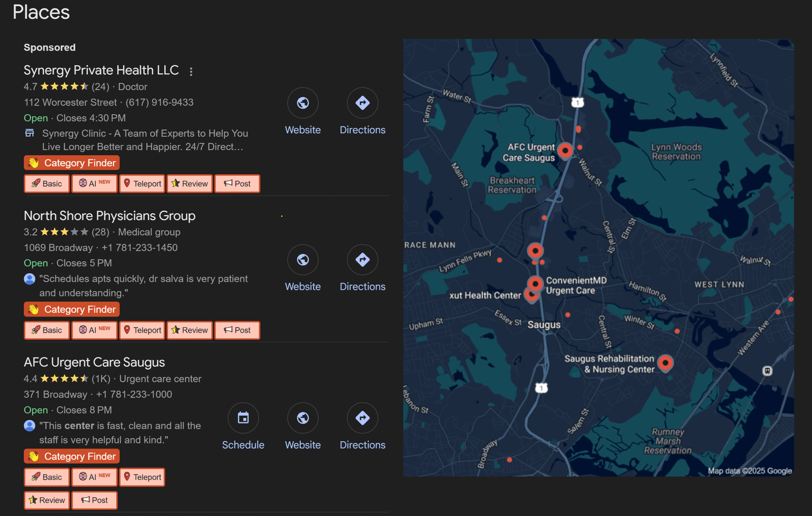Click Basic button for AFC Urgent Care
The height and width of the screenshot is (516, 812).
(x=47, y=477)
